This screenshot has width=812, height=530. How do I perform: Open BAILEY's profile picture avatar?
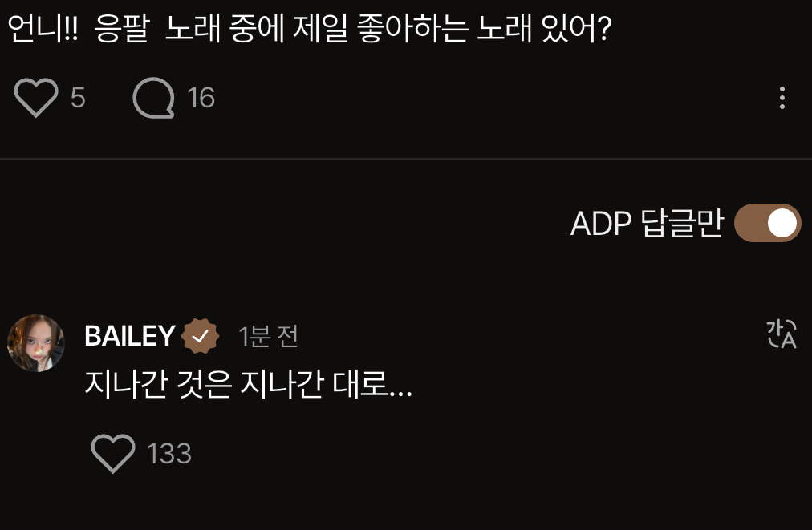click(36, 342)
